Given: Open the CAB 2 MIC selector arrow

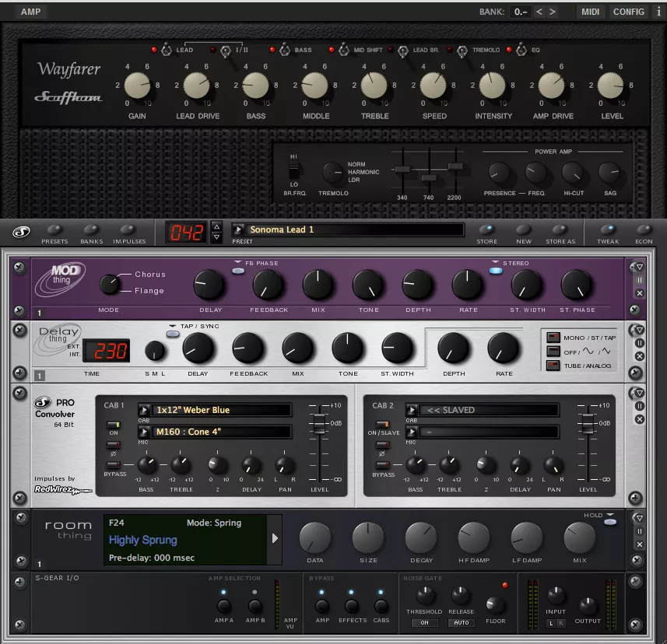Looking at the screenshot, I should (x=412, y=432).
